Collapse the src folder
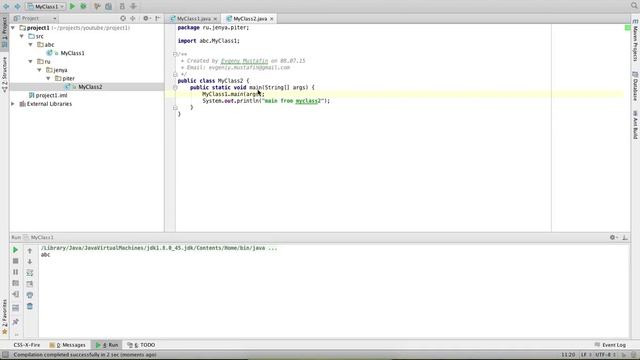The width and height of the screenshot is (640, 360). (22, 36)
